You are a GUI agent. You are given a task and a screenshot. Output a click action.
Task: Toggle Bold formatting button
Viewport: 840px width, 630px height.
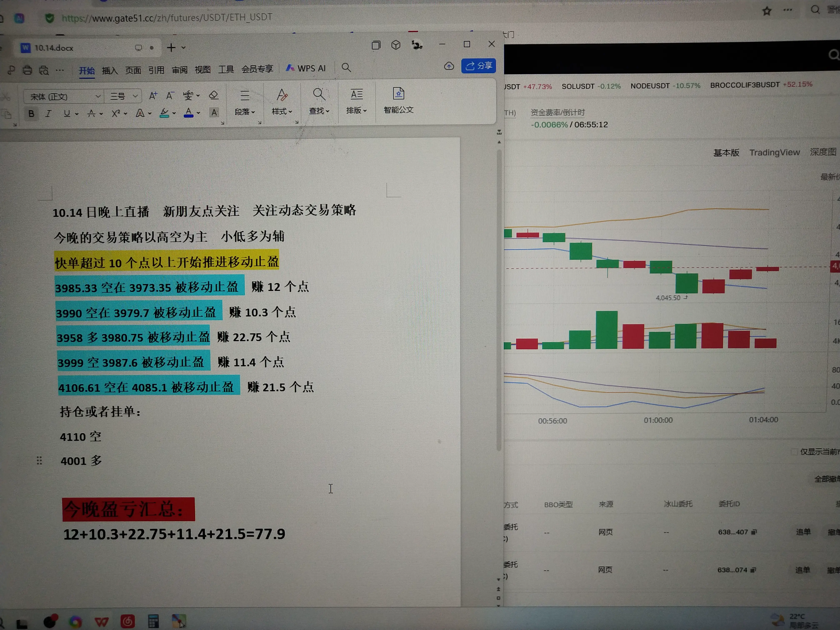(31, 114)
